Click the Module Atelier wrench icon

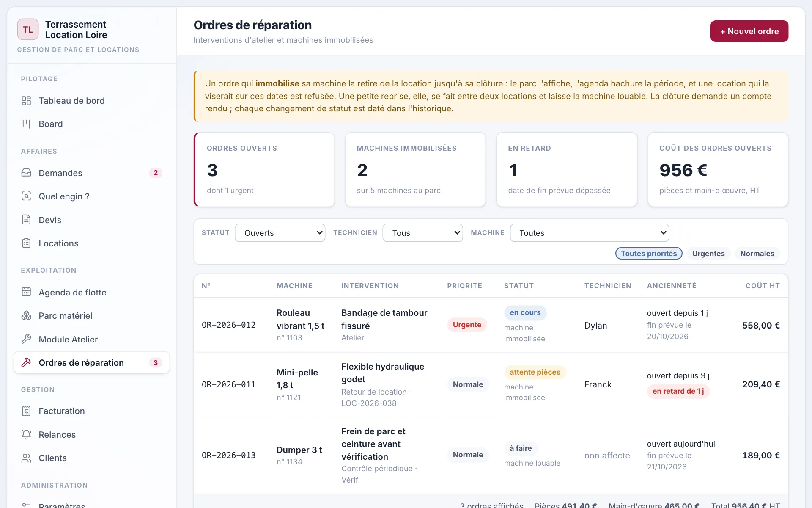tap(26, 339)
